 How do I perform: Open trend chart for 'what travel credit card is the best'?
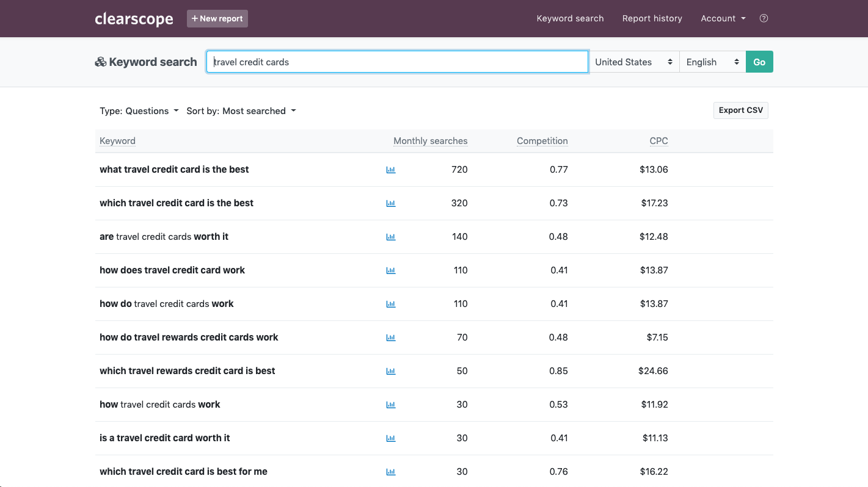point(391,170)
